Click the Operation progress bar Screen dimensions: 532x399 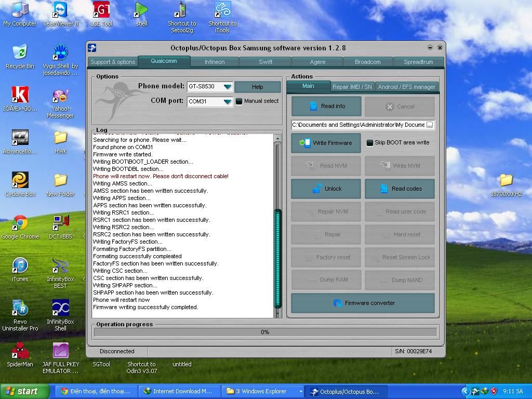pos(265,332)
